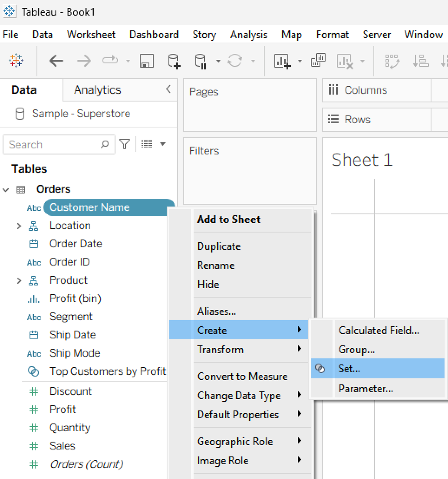
Task: Open the Dashboard menu
Action: coord(154,35)
